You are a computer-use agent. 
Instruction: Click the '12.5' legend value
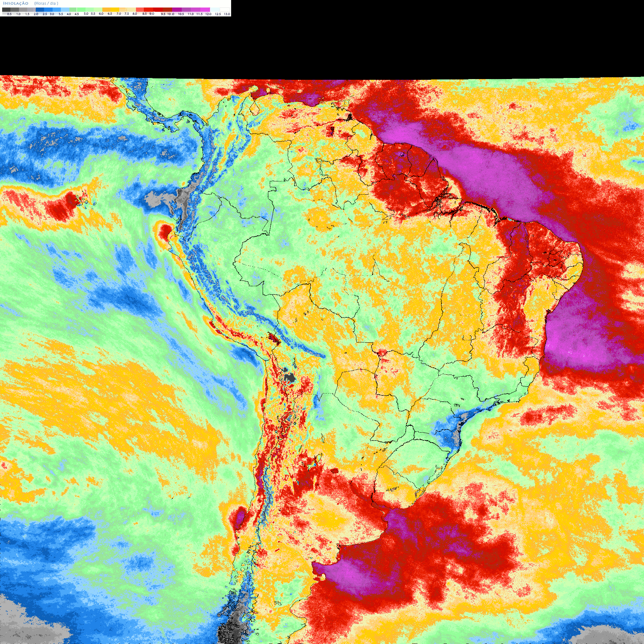[218, 14]
